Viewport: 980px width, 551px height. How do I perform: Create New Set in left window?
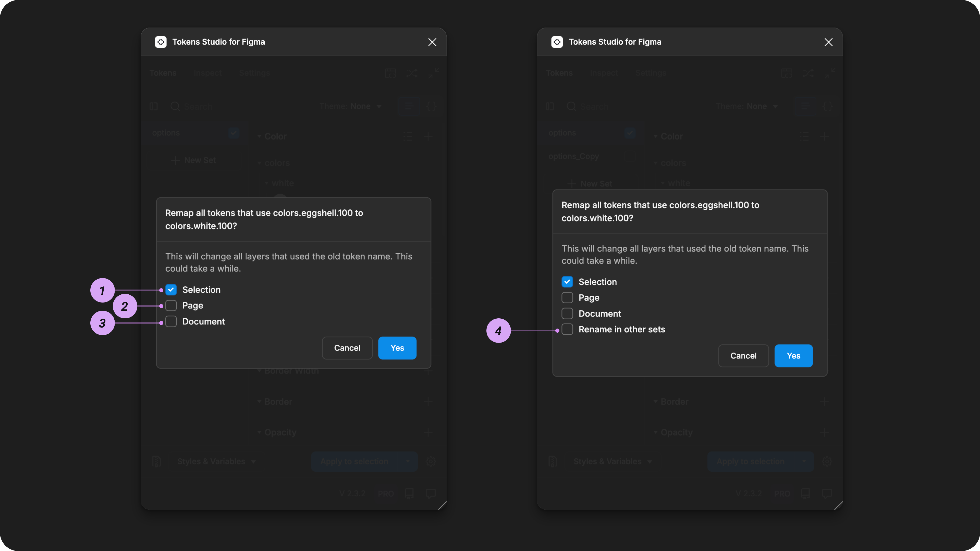pyautogui.click(x=193, y=160)
